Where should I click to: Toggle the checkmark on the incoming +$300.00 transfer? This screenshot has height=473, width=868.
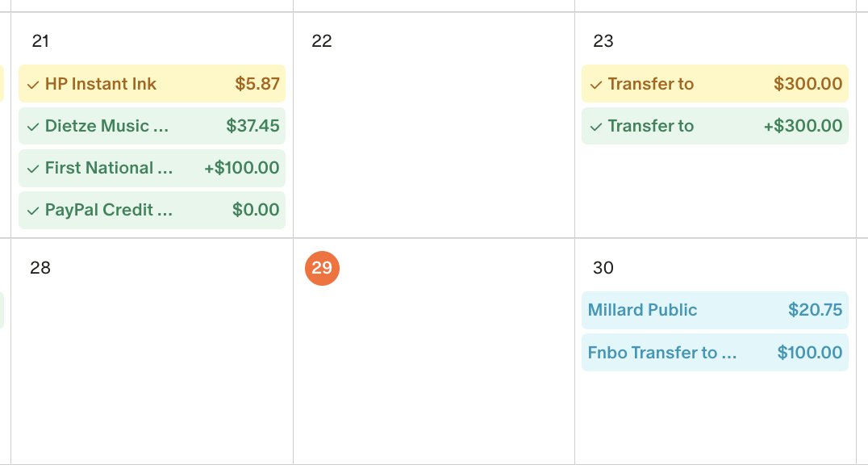(597, 126)
